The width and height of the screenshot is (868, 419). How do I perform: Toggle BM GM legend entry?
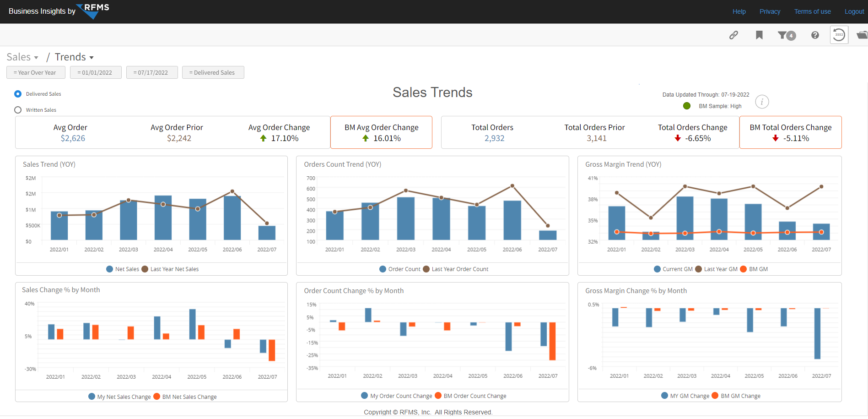click(x=754, y=269)
